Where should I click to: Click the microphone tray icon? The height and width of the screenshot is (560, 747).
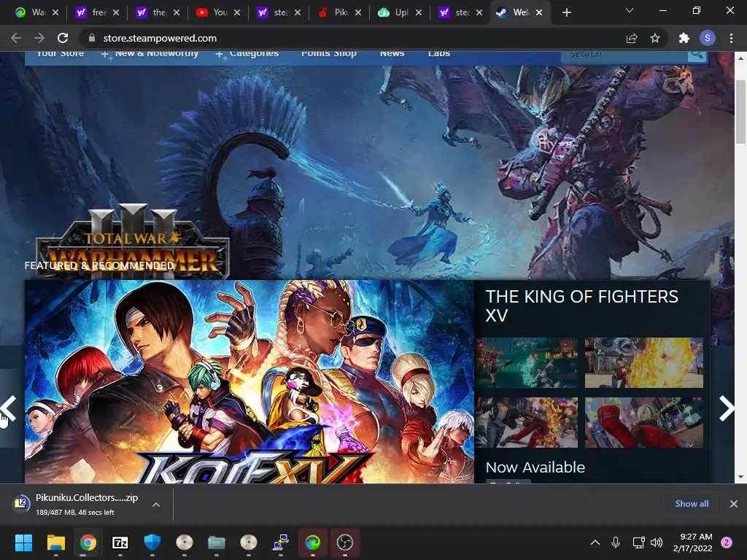pos(616,542)
